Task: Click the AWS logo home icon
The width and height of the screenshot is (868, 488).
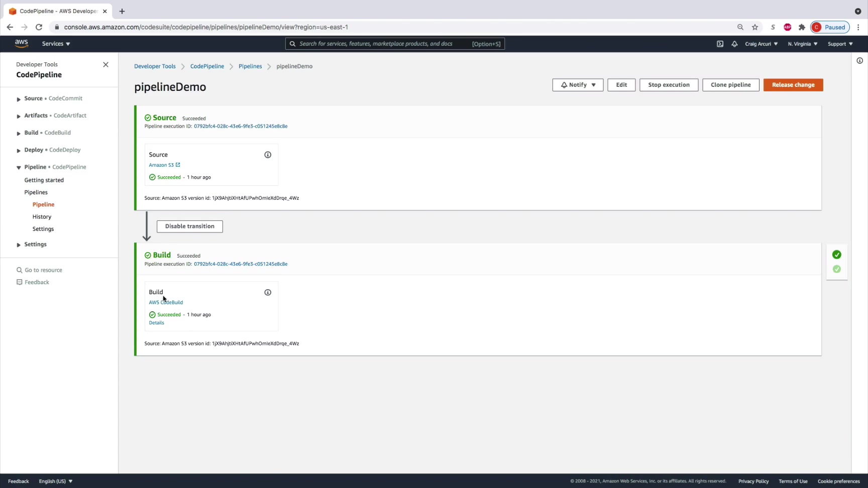Action: [22, 44]
